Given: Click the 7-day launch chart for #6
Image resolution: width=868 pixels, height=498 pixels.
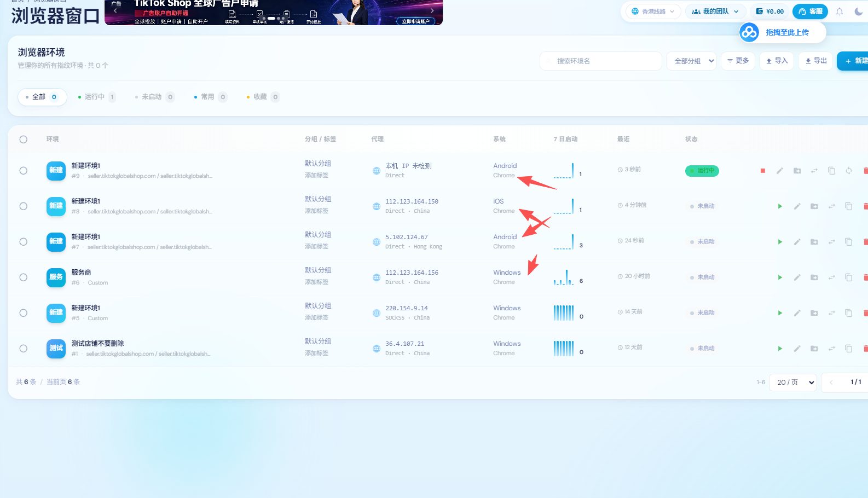Looking at the screenshot, I should [564, 277].
